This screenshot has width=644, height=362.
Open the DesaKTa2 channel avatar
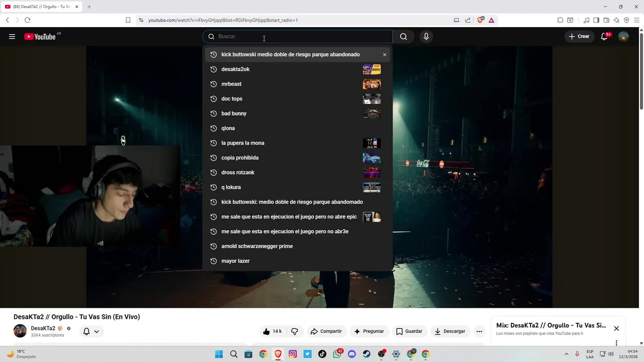coord(20,331)
